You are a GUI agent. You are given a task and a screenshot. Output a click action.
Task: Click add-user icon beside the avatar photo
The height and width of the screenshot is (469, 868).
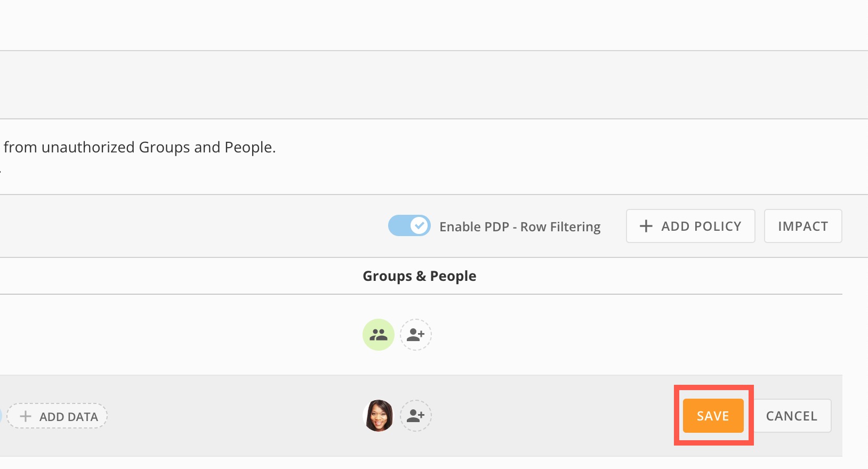tap(416, 416)
